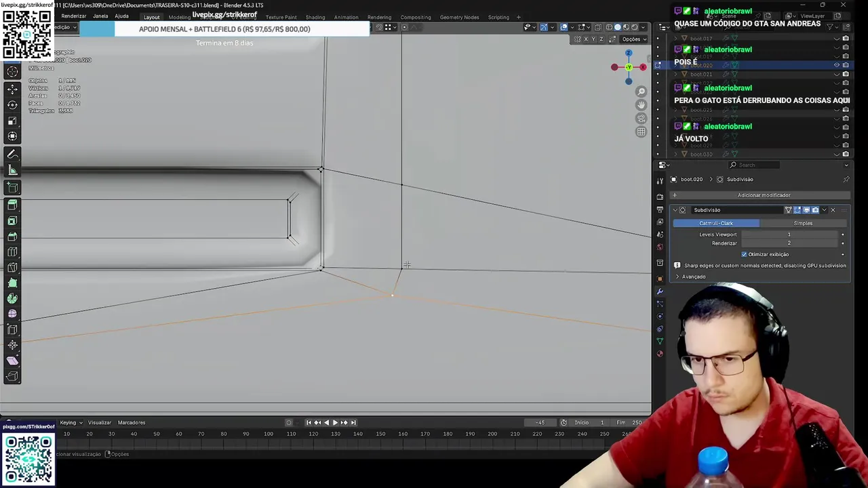Activate the Annotate pencil tool

12,155
